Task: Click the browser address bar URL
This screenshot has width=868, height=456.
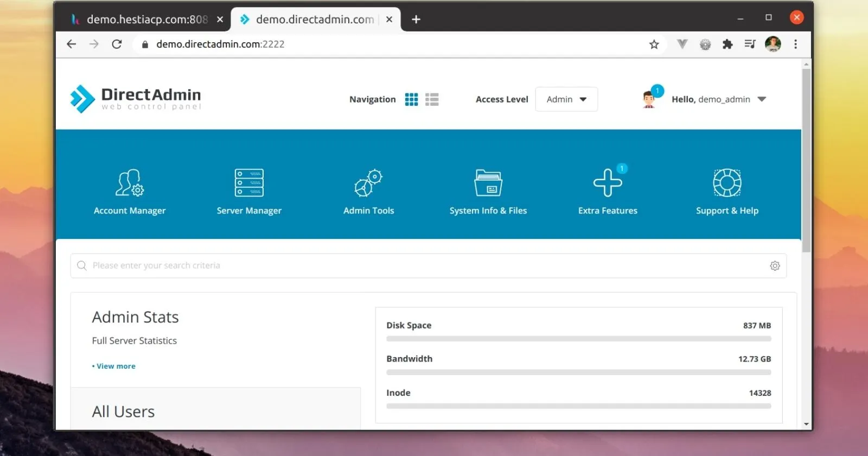Action: 220,45
